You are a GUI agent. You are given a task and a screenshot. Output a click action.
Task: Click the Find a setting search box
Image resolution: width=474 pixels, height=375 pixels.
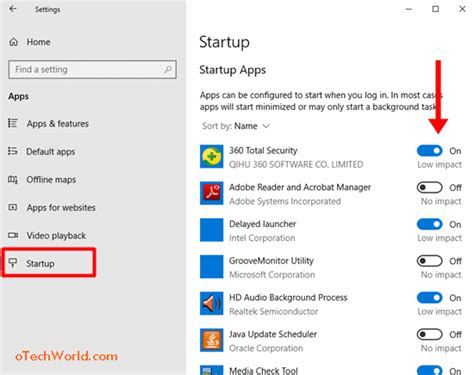pyautogui.click(x=92, y=69)
